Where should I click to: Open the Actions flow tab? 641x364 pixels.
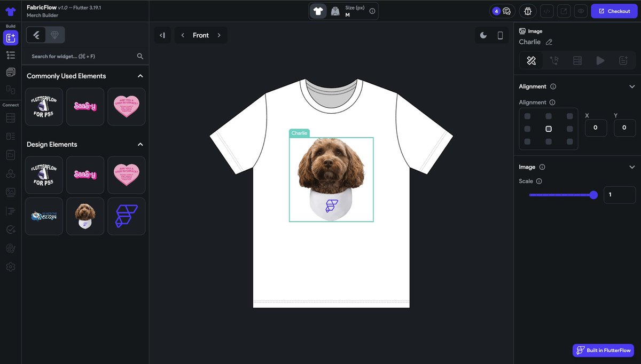point(554,61)
